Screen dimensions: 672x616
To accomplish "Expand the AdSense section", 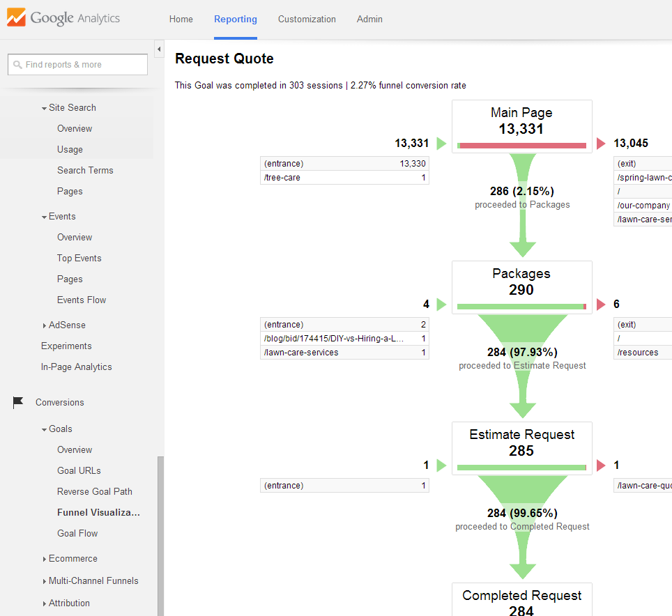I will [45, 325].
